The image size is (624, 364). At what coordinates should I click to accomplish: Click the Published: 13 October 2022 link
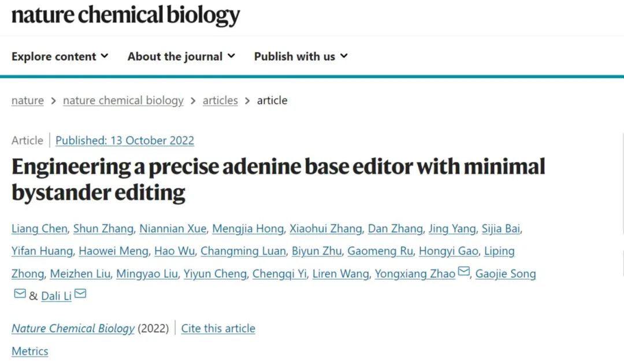coord(125,140)
